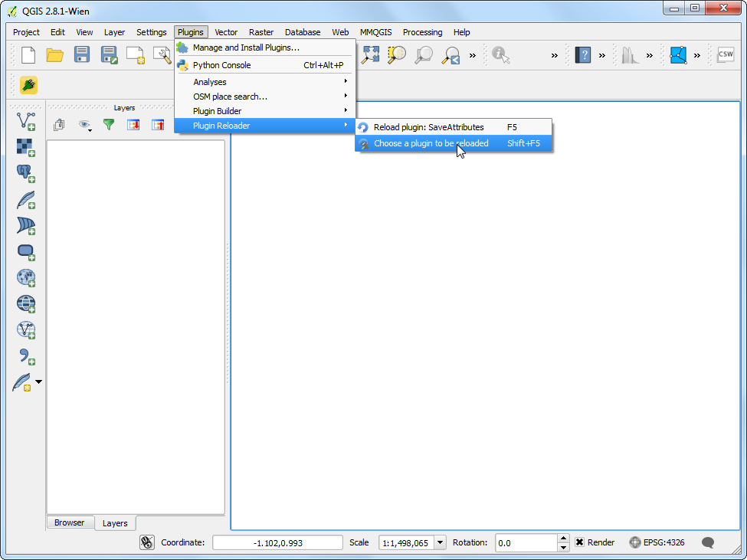Open the eye icon layer visibility menu
This screenshot has width=747, height=560.
(85, 125)
